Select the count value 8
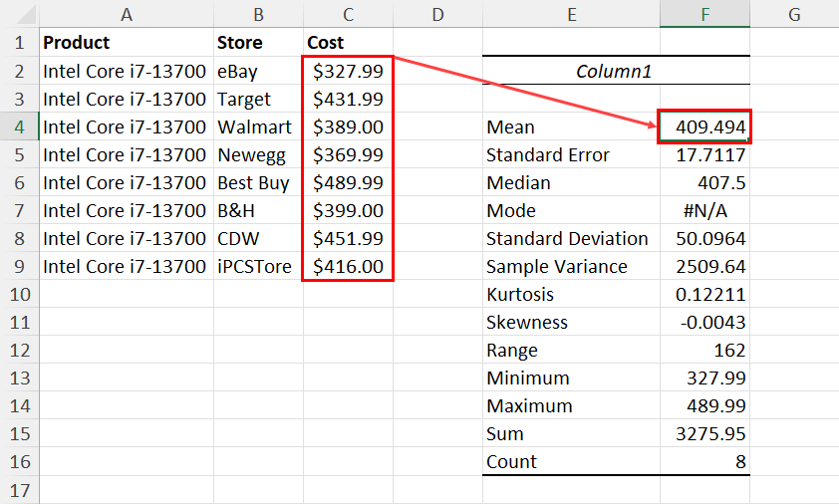839x504 pixels. [705, 461]
